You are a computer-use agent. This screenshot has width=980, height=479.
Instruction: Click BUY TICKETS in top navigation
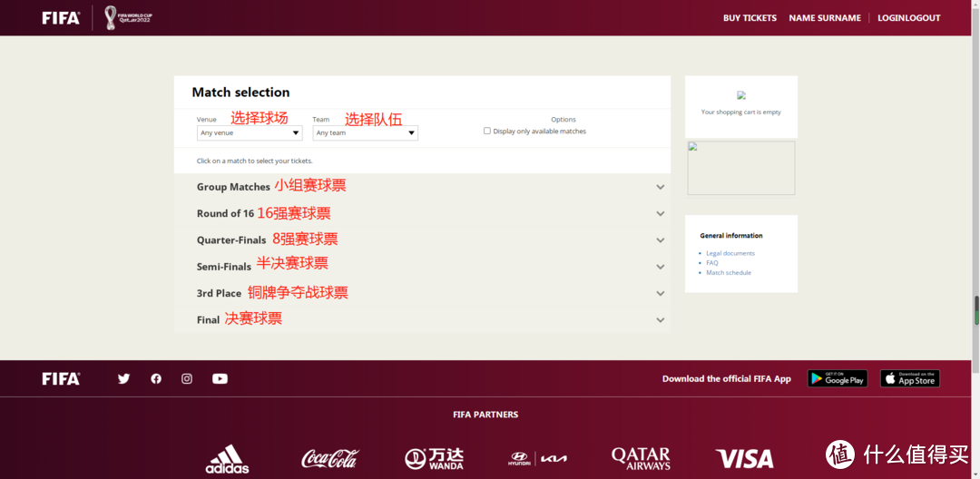pyautogui.click(x=750, y=18)
